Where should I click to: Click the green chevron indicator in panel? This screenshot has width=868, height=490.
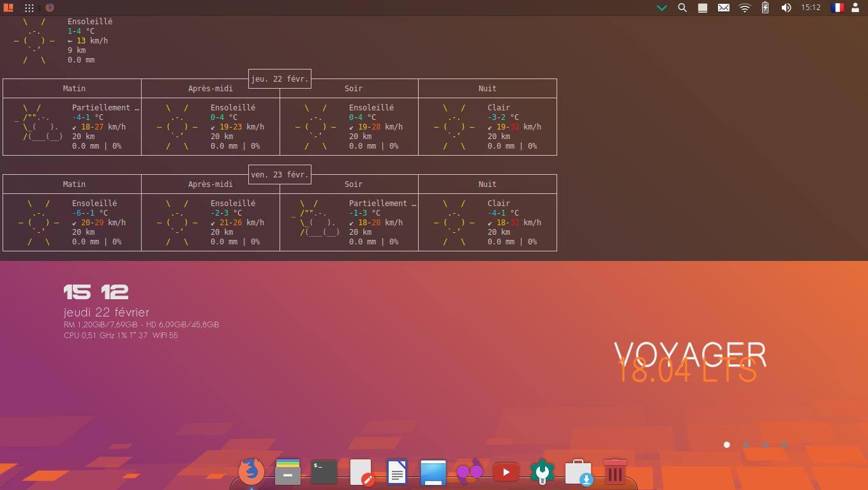click(662, 8)
